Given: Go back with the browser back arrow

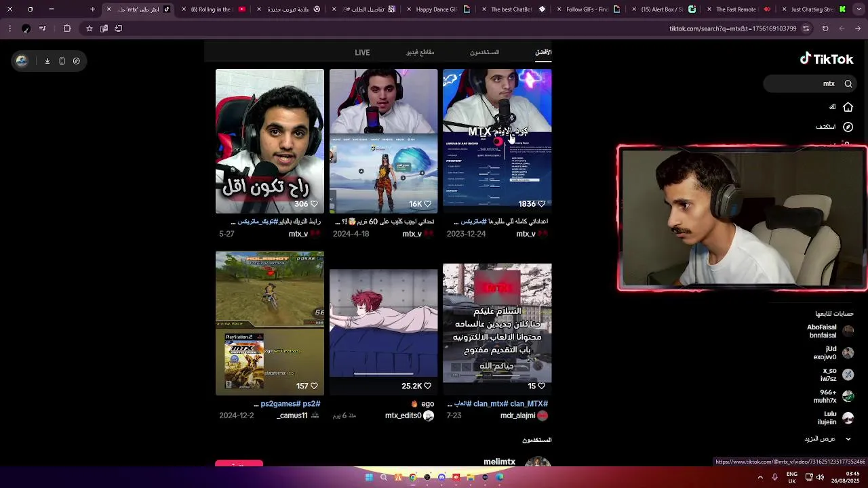Looking at the screenshot, I should click(x=858, y=28).
